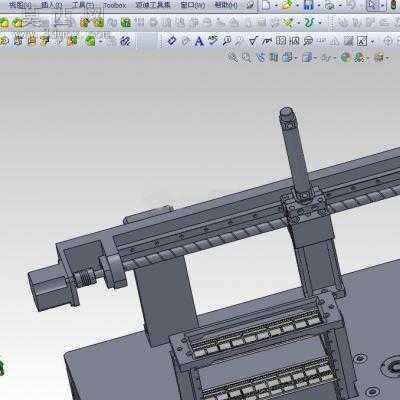Click the Datum Target icon

(x=308, y=41)
